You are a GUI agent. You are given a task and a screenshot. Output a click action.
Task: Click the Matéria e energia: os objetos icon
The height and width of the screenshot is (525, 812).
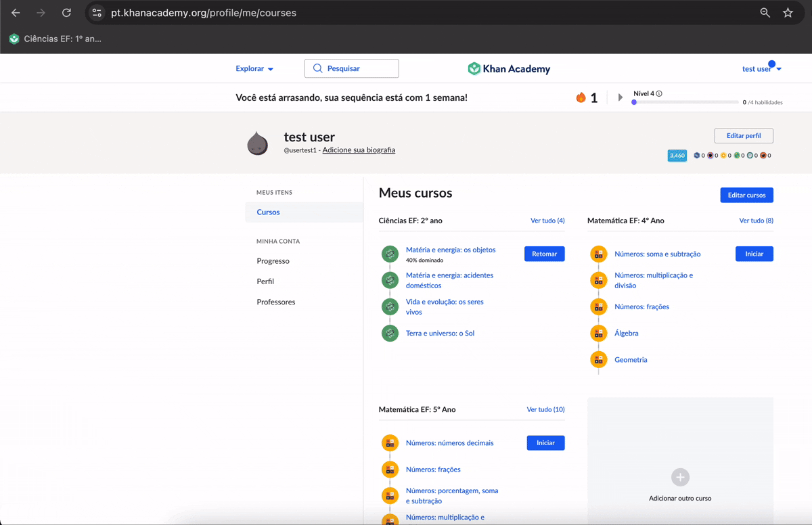coord(390,254)
